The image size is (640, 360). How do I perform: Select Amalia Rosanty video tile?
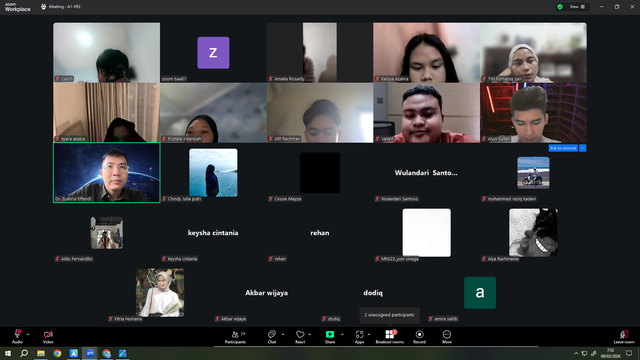point(320,52)
